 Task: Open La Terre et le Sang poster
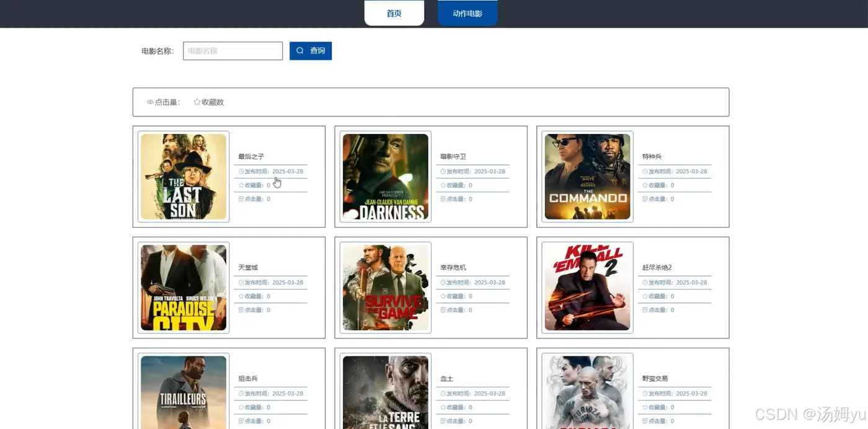[386, 392]
